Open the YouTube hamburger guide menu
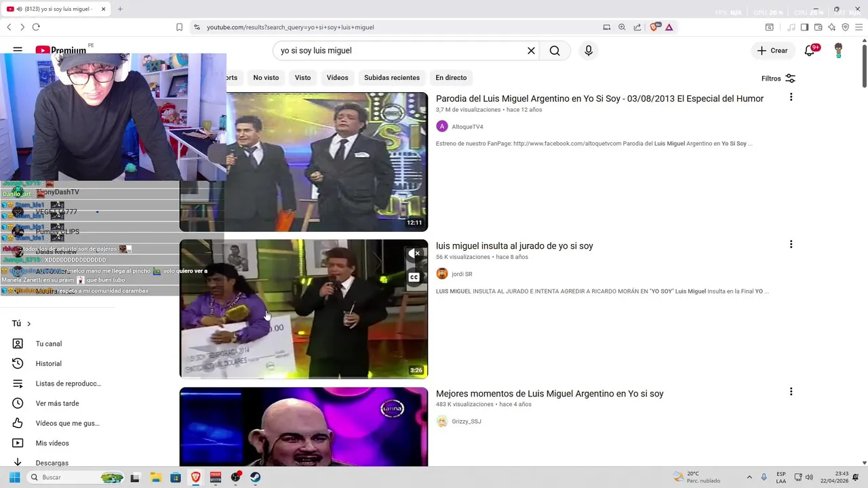Viewport: 868px width, 488px height. coord(18,50)
